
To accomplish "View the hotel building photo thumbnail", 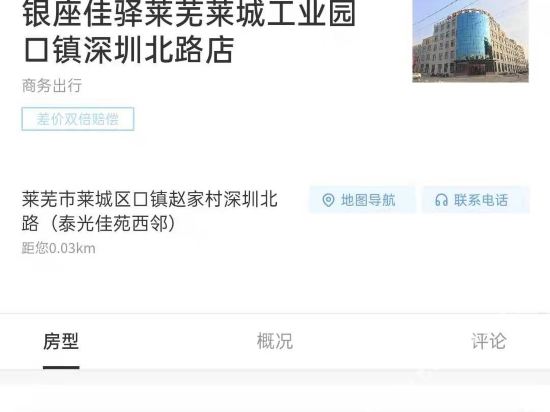I will (x=470, y=41).
